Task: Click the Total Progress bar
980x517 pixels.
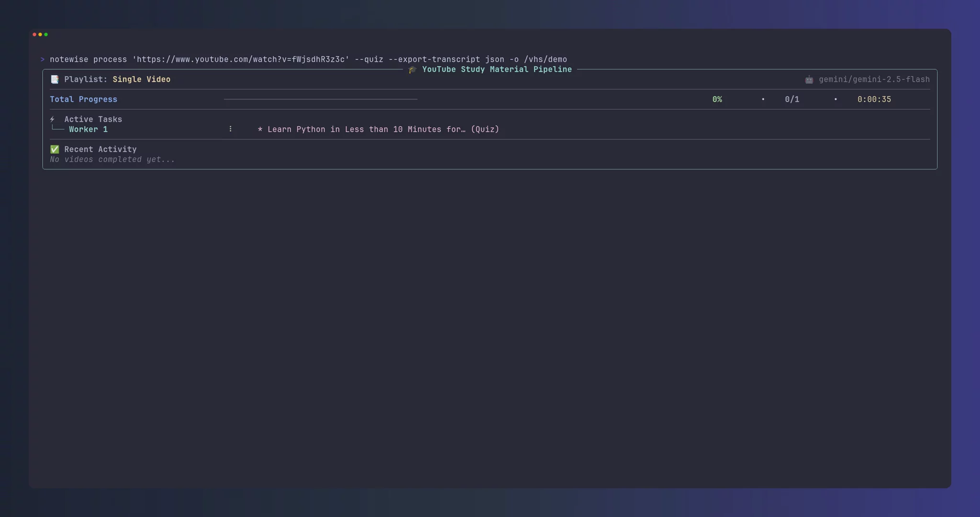Action: [321, 99]
